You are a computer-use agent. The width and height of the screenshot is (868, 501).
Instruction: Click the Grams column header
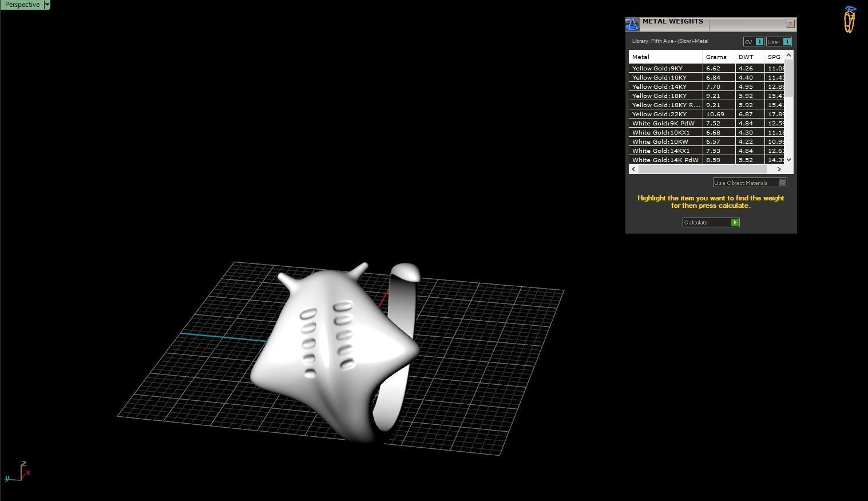click(719, 57)
